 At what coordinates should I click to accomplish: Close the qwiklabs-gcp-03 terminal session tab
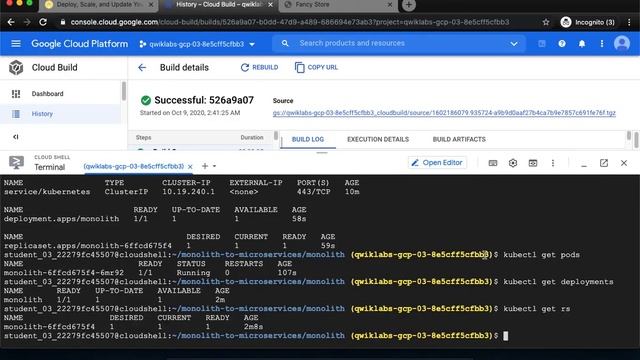pos(190,167)
